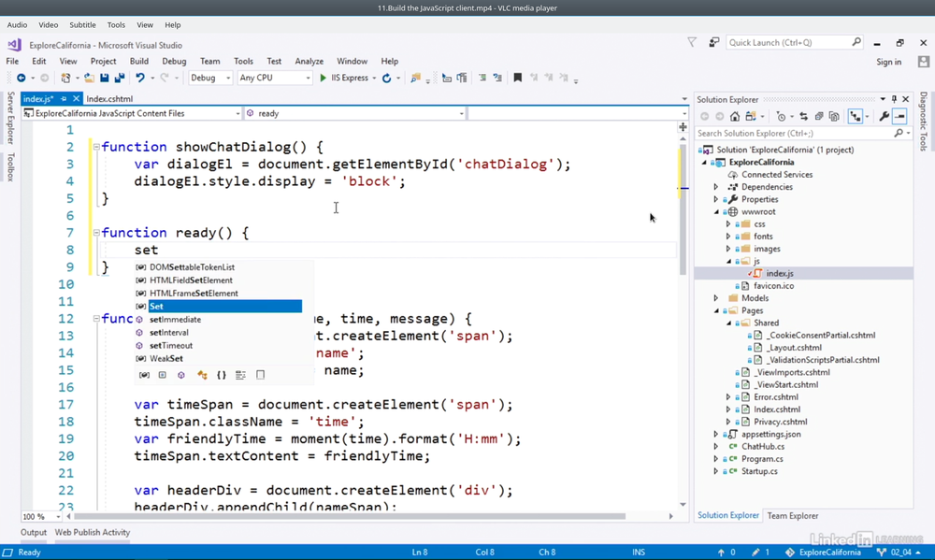
Task: Select ChatHub.cs in Solution Explorer
Action: (x=763, y=447)
